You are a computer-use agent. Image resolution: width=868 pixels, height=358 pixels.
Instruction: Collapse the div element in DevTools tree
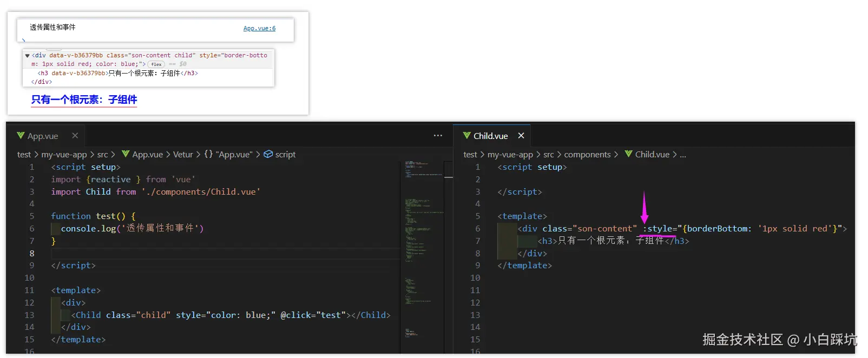(x=27, y=56)
